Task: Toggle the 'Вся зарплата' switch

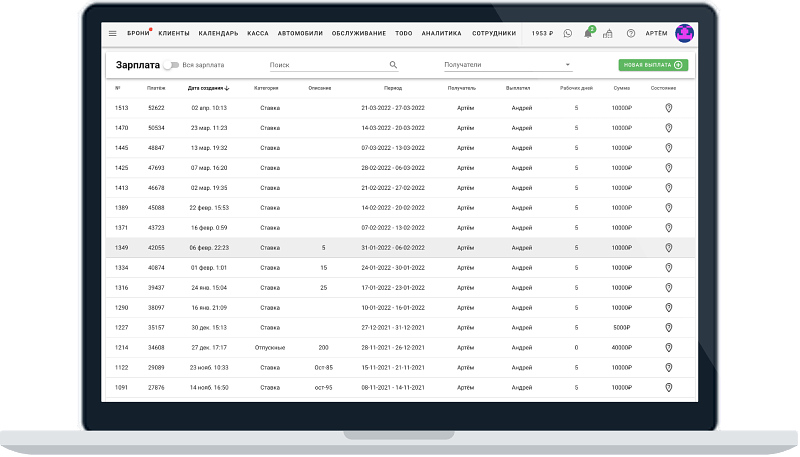Action: pos(171,65)
